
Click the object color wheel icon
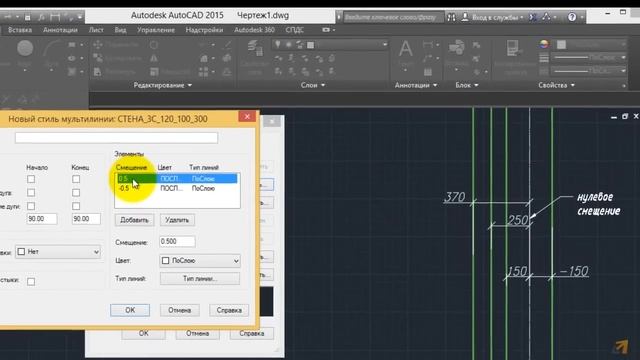pyautogui.click(x=544, y=44)
